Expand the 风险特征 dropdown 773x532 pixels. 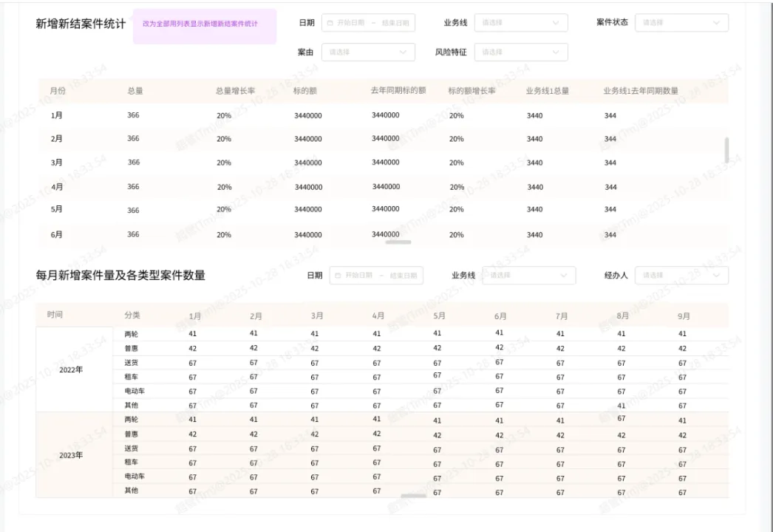point(520,52)
